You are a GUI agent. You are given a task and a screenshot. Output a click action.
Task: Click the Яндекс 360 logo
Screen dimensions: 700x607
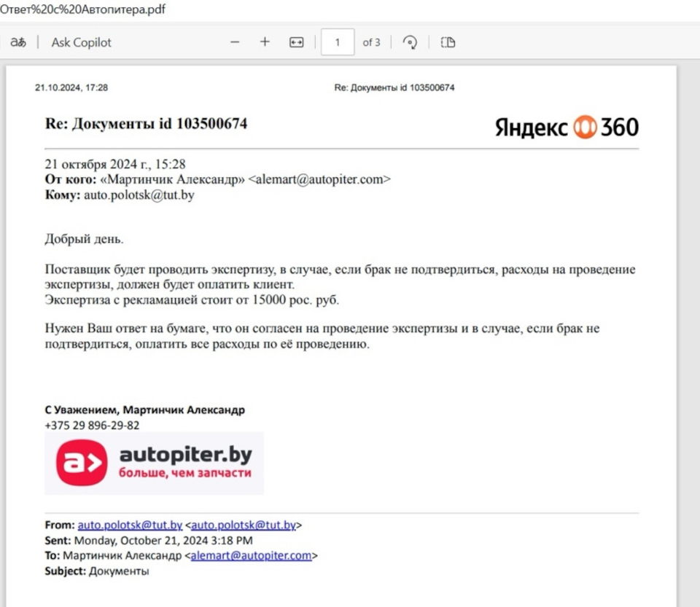(567, 128)
